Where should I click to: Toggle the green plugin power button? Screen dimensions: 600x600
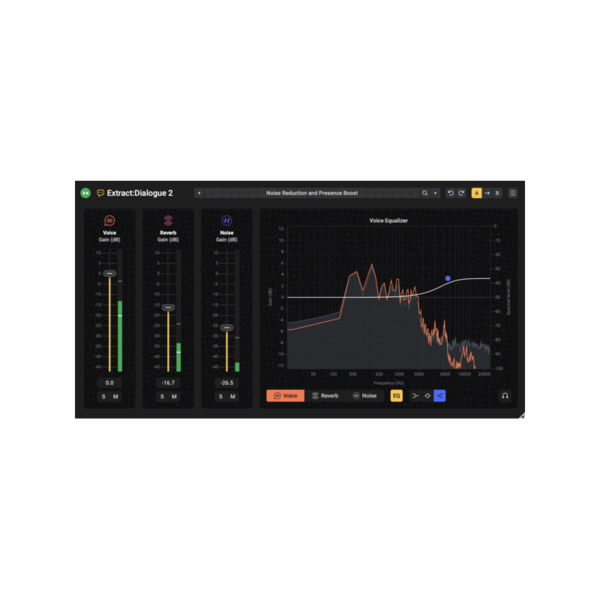pyautogui.click(x=85, y=193)
